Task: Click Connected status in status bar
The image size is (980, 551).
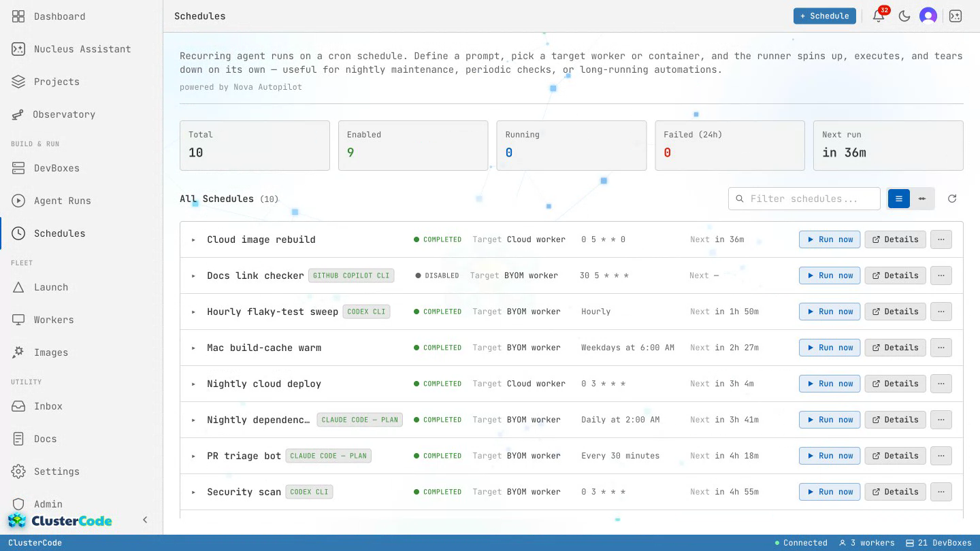Action: pos(801,543)
